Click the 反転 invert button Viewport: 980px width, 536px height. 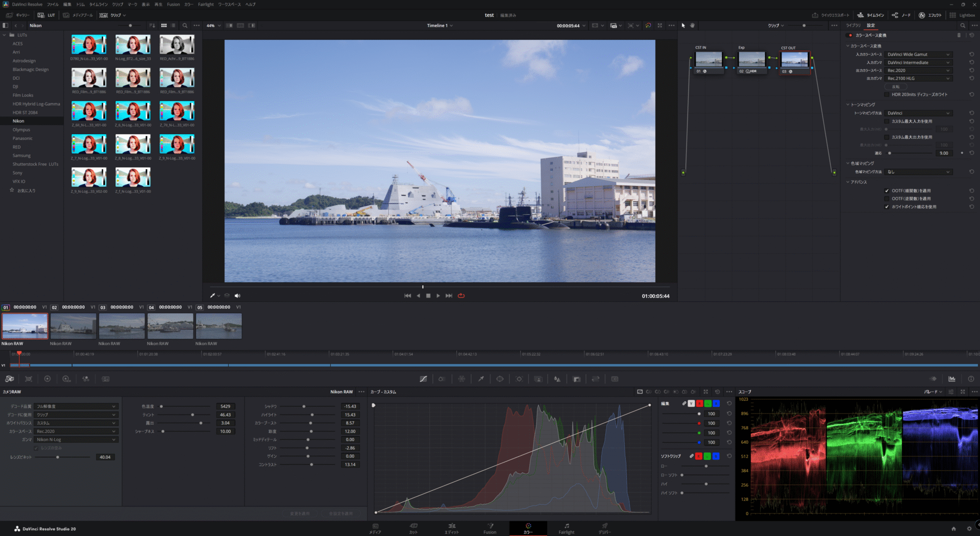896,87
